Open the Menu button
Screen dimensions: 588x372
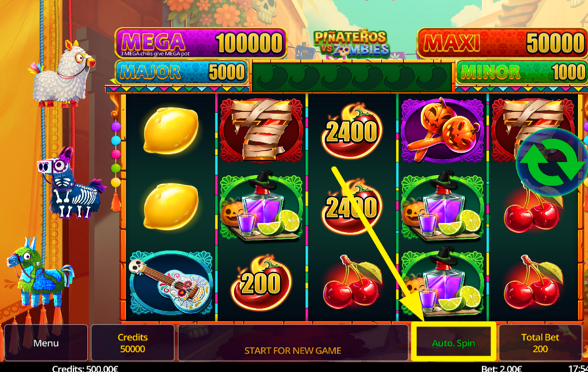coord(46,343)
